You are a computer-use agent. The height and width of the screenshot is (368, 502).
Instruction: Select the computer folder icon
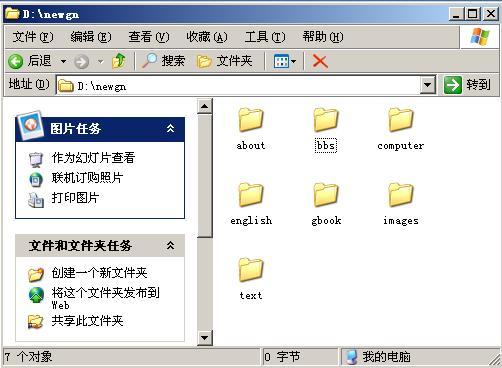(401, 119)
